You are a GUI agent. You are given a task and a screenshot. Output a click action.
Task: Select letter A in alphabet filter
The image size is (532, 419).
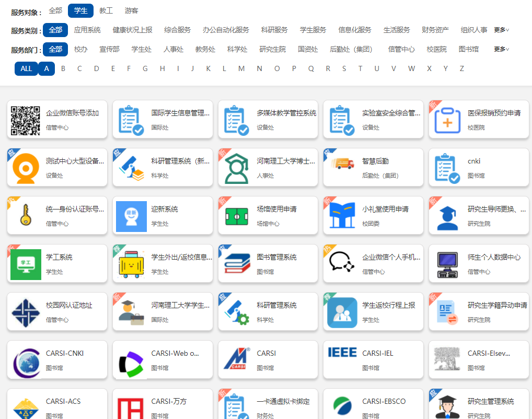pos(47,68)
